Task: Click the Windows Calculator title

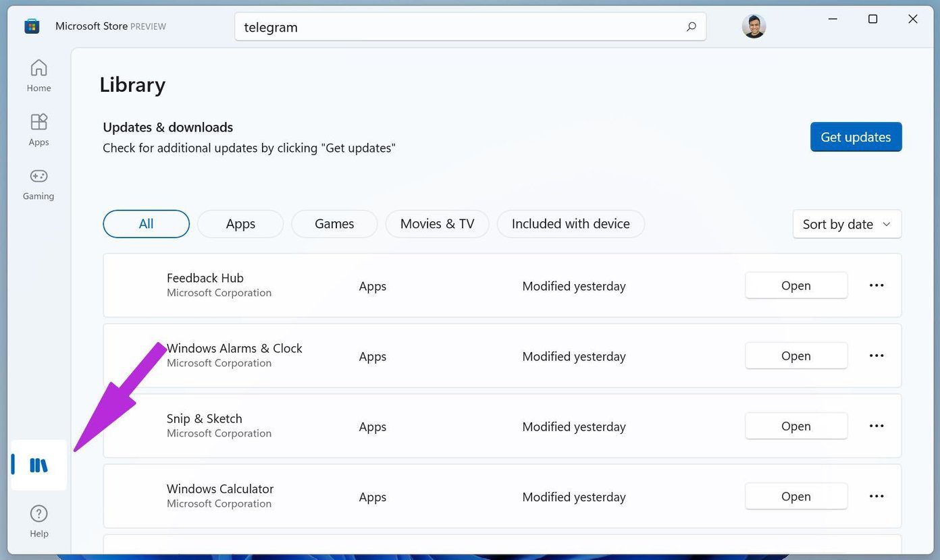Action: click(x=220, y=488)
